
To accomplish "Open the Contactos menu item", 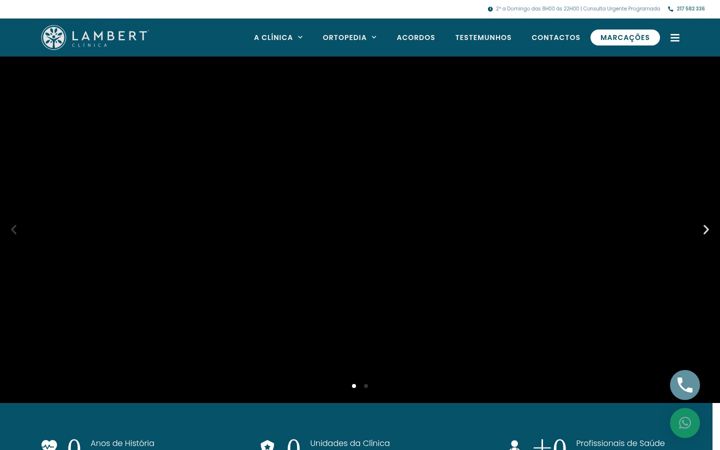I will [556, 38].
